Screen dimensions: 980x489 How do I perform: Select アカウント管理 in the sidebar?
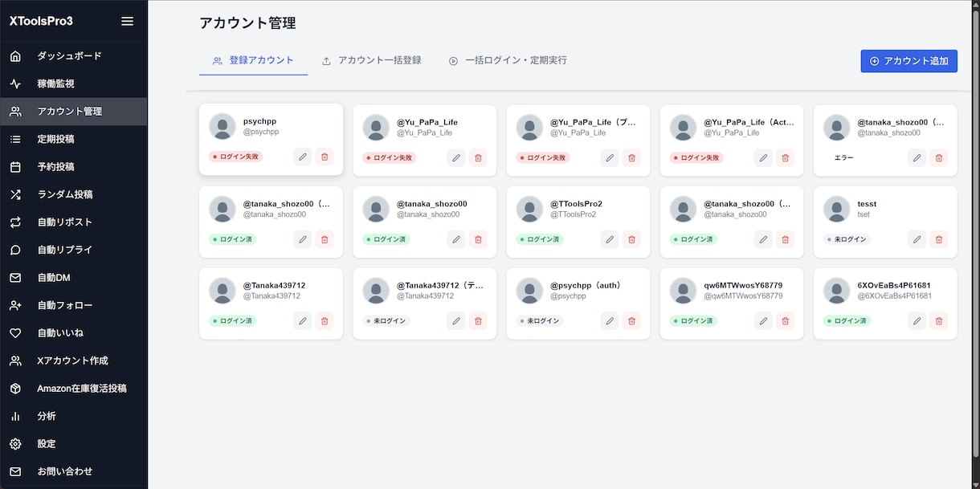click(x=73, y=112)
